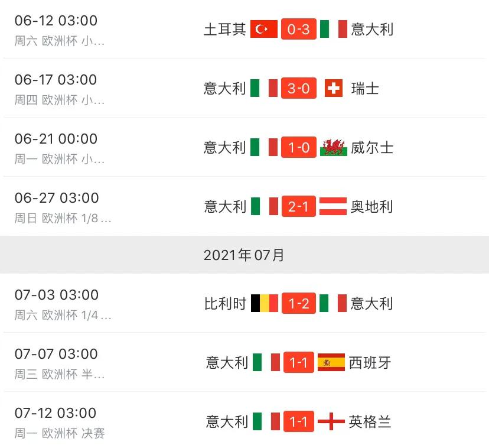The width and height of the screenshot is (489, 448).
Task: Click Italy's flag in the Turkey match
Action: coord(334,29)
